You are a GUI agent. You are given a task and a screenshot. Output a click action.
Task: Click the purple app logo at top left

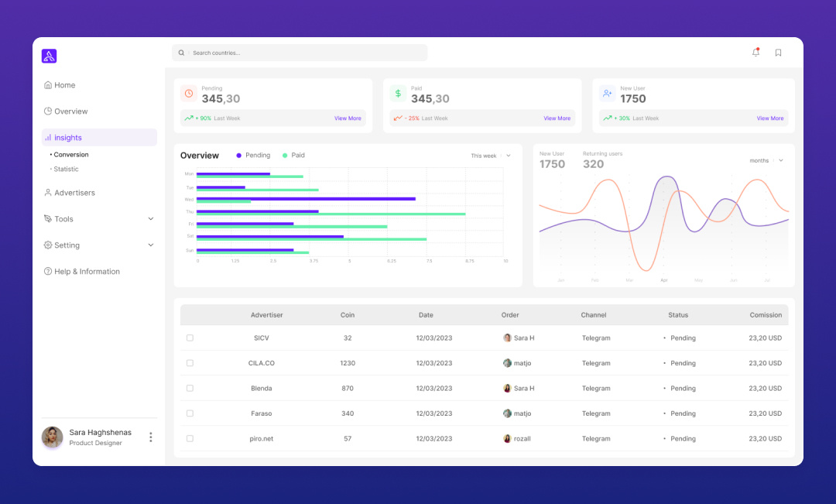(49, 56)
